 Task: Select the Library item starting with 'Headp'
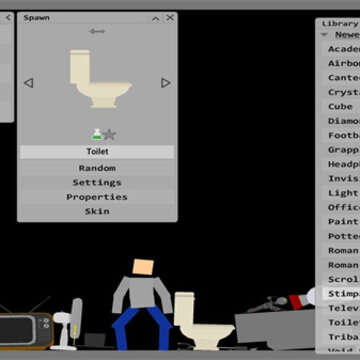point(341,164)
